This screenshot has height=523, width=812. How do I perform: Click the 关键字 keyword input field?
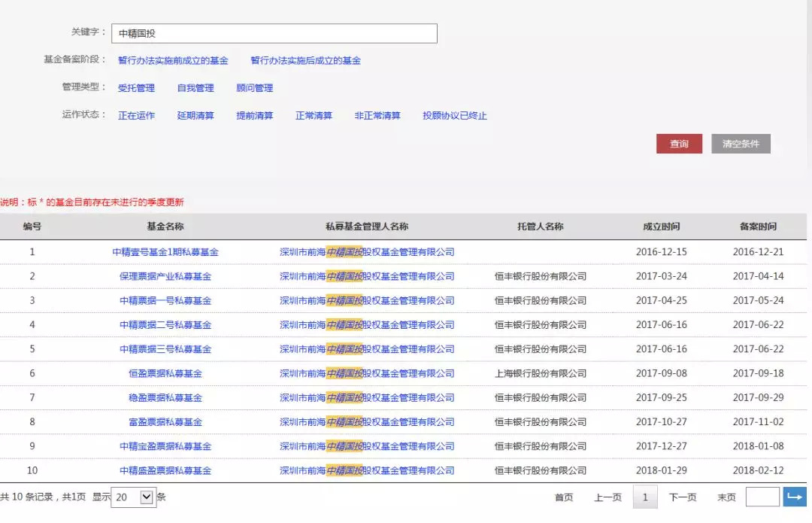point(274,34)
